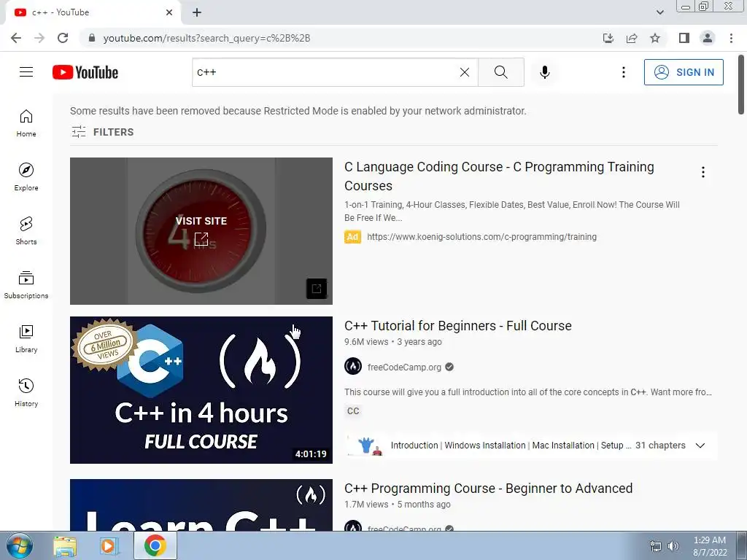Image resolution: width=747 pixels, height=560 pixels.
Task: Click the YouTube logo
Action: pyautogui.click(x=85, y=72)
